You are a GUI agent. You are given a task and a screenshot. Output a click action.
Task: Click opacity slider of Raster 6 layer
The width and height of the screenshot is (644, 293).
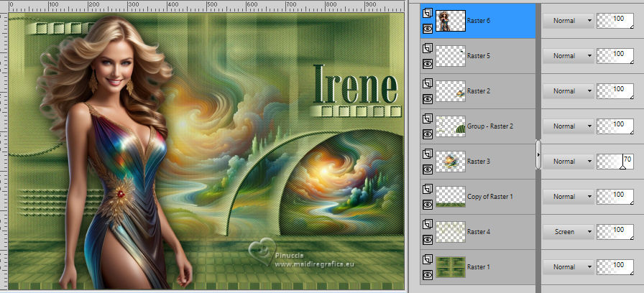point(615,21)
